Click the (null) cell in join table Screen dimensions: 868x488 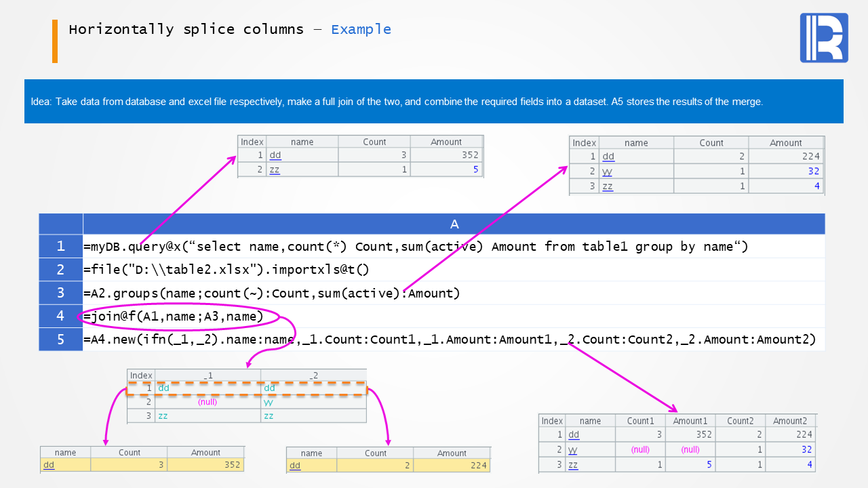point(208,402)
